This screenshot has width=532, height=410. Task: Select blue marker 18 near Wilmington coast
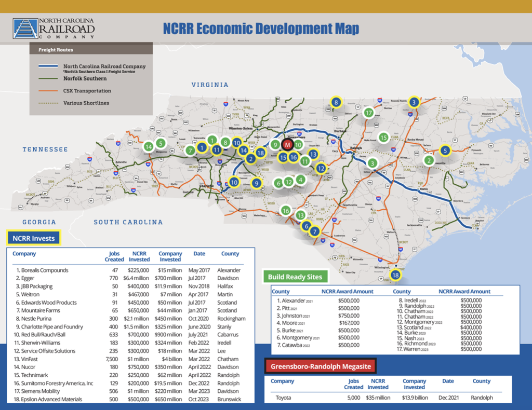[x=395, y=275]
